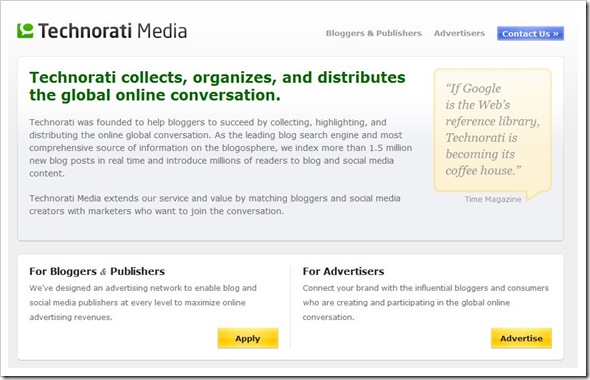
Task: Click text 'Connect your brand with the influential'
Action: (426, 302)
